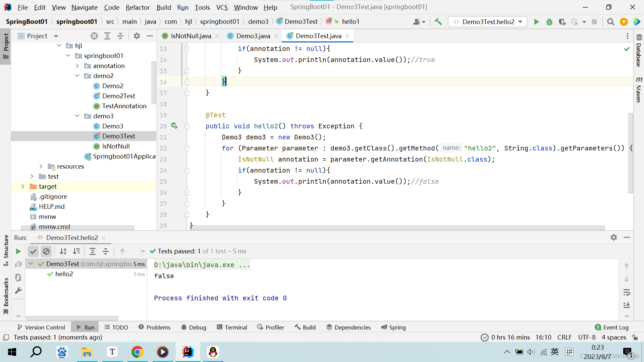The image size is (644, 362).
Task: Expand the test folder
Action: point(32,176)
